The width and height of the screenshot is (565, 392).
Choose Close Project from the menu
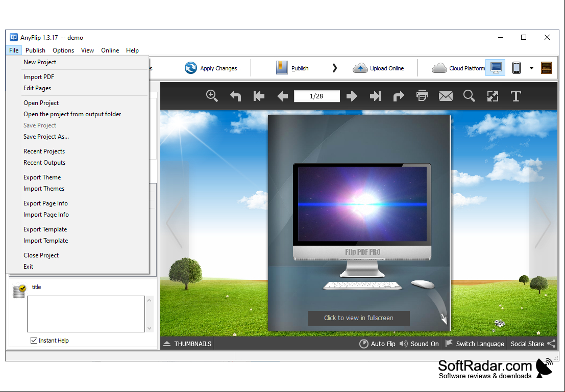pos(78,255)
